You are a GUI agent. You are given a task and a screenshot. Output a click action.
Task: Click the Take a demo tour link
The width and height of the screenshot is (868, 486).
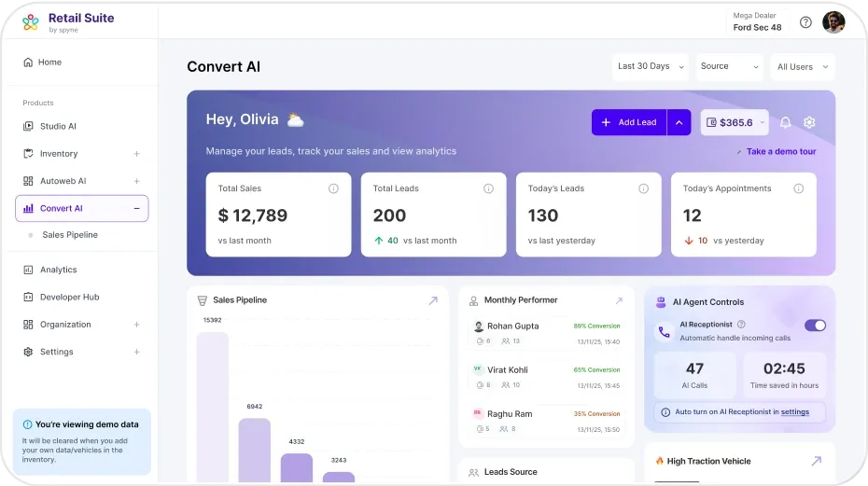[x=780, y=151]
